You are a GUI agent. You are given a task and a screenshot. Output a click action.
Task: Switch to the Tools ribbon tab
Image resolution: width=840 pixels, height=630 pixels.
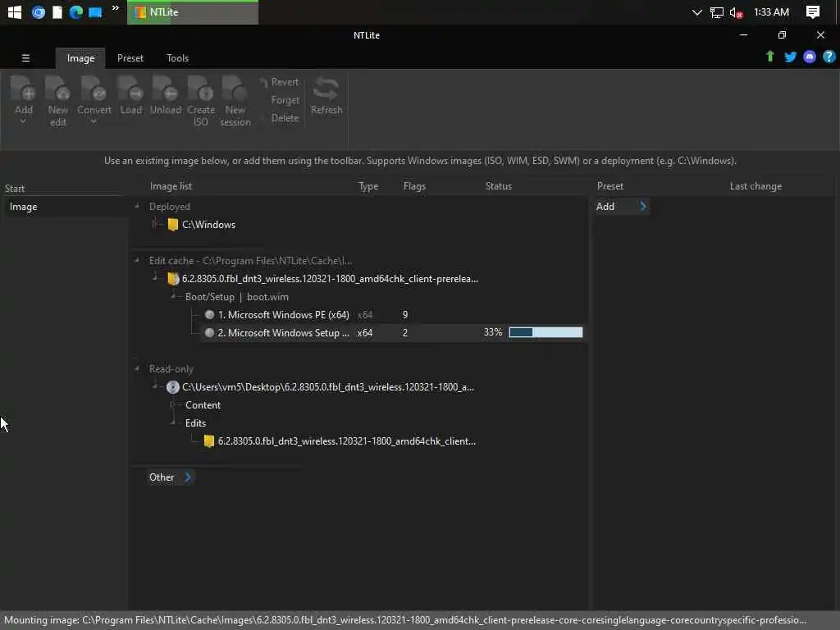(x=177, y=58)
